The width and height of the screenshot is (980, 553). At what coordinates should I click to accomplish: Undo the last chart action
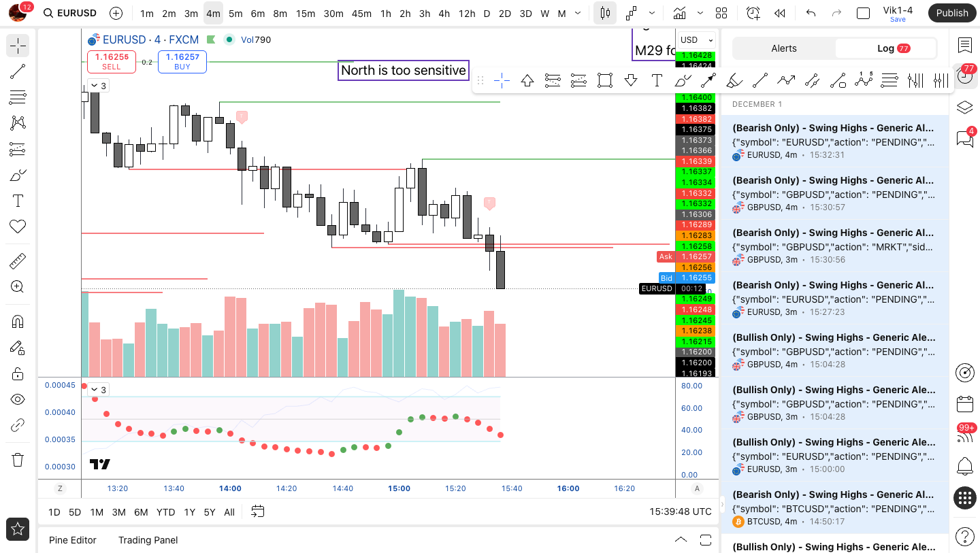click(811, 13)
